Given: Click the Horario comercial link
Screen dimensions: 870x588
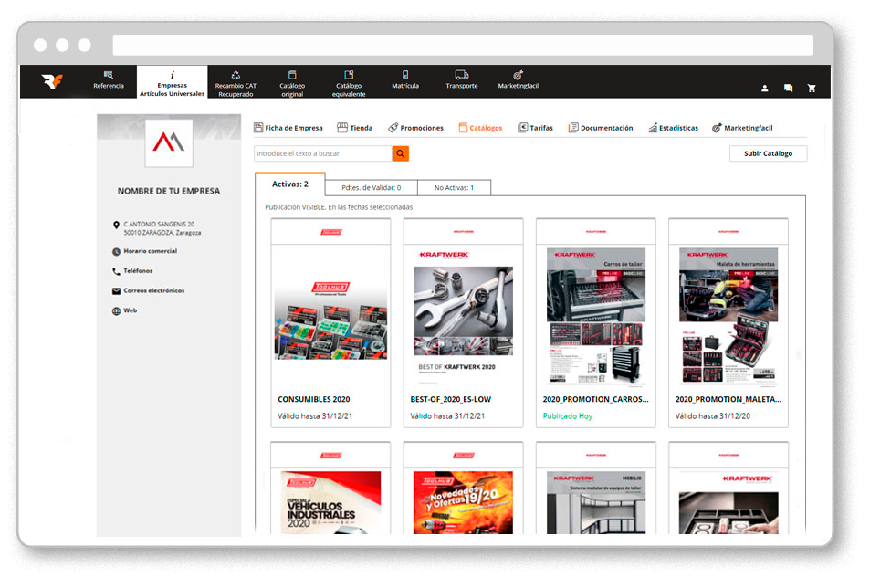Looking at the screenshot, I should point(150,251).
